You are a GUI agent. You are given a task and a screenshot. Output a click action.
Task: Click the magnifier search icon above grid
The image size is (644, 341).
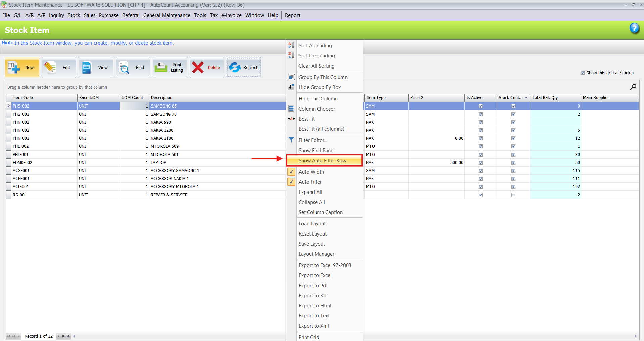coord(633,87)
